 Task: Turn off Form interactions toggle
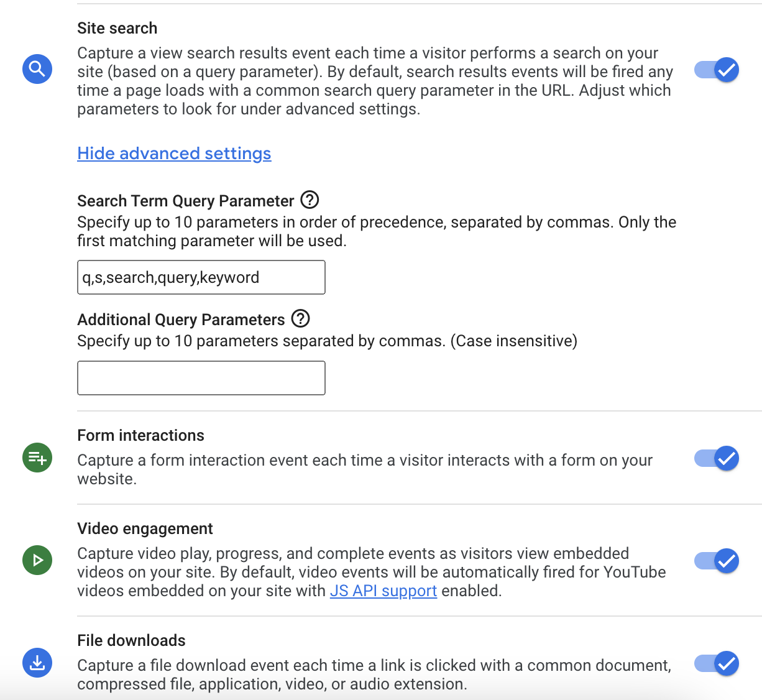(717, 459)
